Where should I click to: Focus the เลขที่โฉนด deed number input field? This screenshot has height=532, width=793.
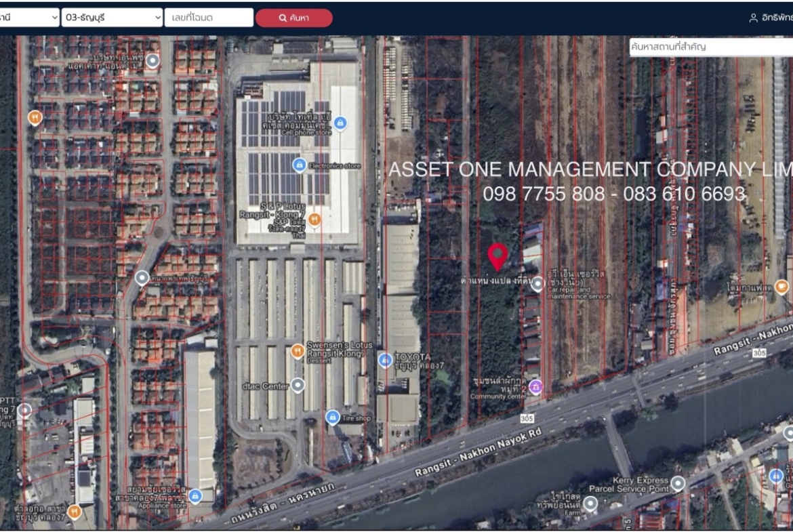pos(209,17)
